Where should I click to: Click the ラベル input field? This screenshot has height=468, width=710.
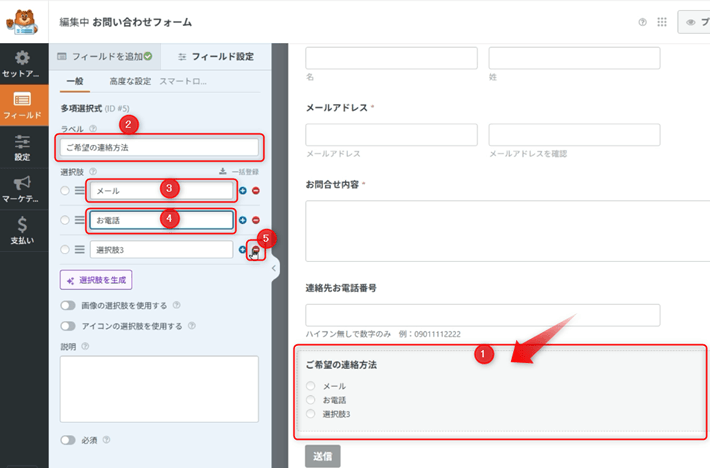159,148
